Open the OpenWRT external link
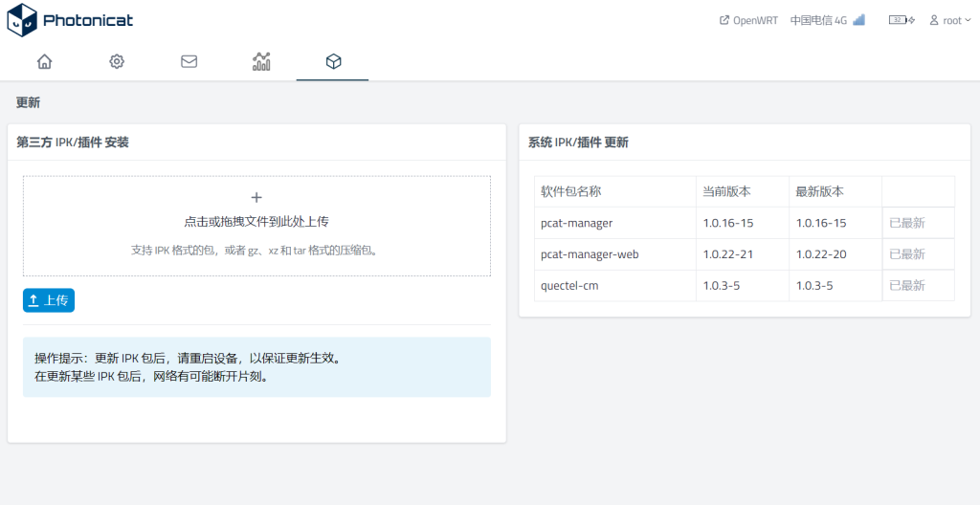The width and height of the screenshot is (980, 505). [x=749, y=20]
